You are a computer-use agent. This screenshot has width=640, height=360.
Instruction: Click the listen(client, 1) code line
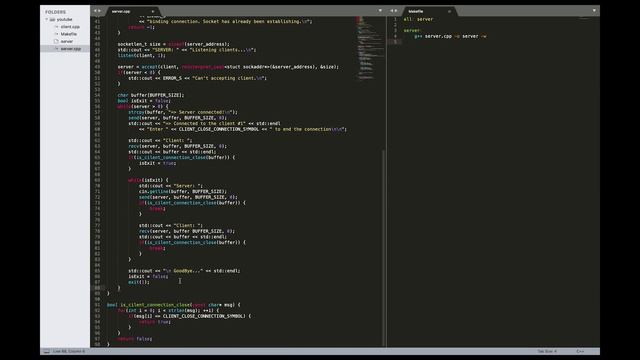pos(142,56)
